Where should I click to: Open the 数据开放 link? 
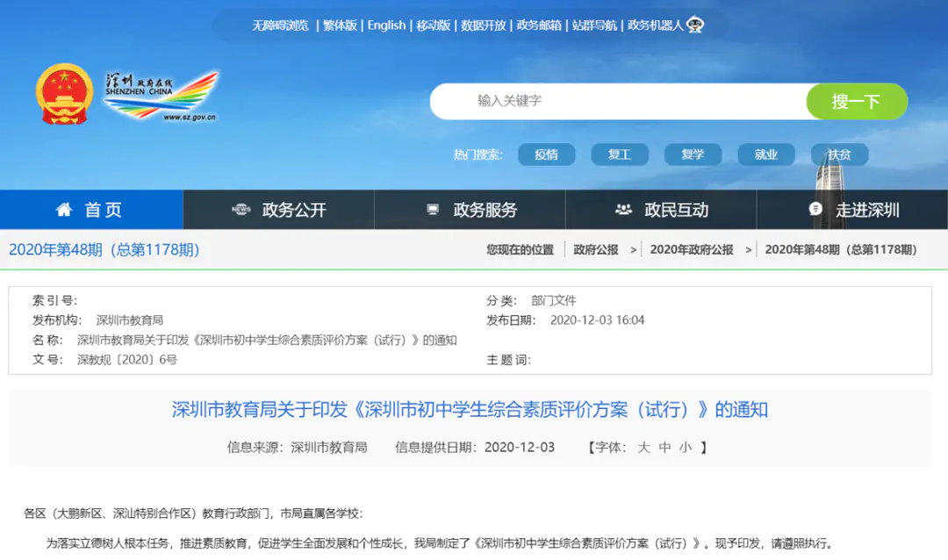point(483,25)
